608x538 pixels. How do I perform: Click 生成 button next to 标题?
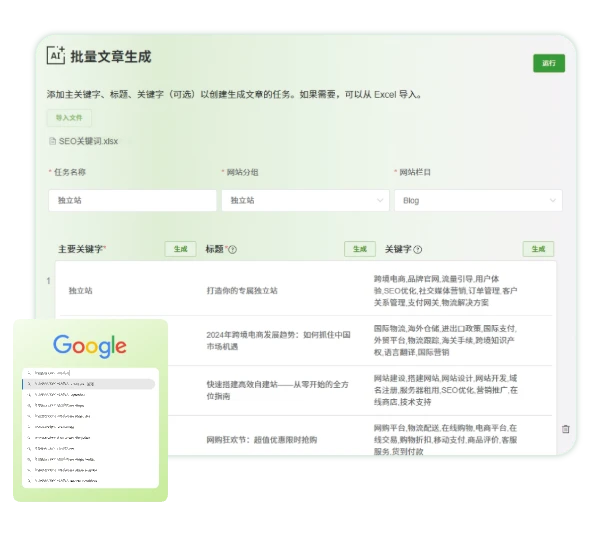tap(360, 249)
